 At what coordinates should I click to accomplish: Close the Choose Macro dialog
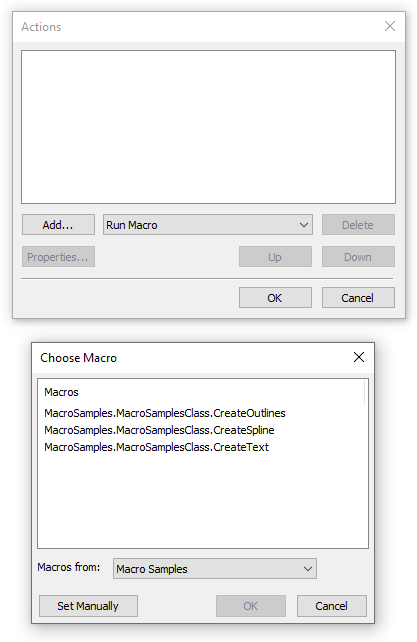(x=359, y=357)
